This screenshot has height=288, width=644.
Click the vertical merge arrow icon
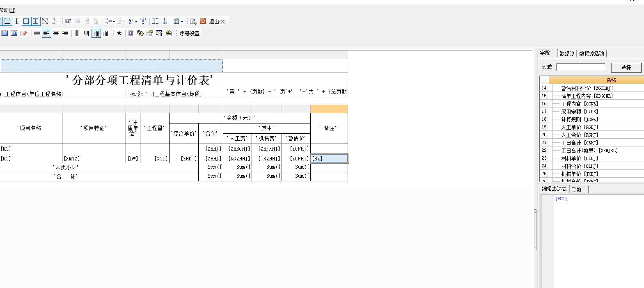(x=143, y=21)
